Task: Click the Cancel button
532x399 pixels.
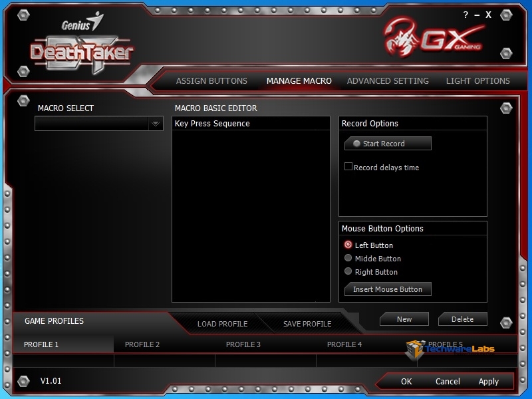Action: click(x=448, y=381)
